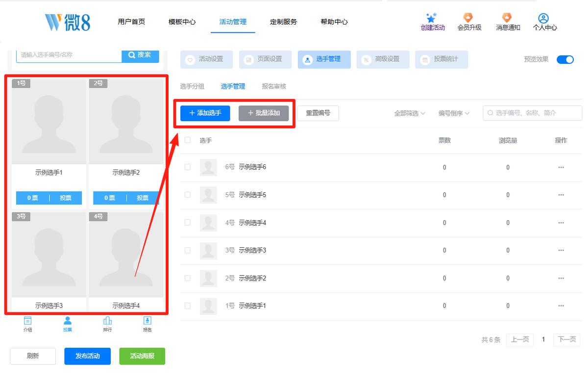Open more actions for 示例选手4
The width and height of the screenshot is (588, 386).
[561, 223]
